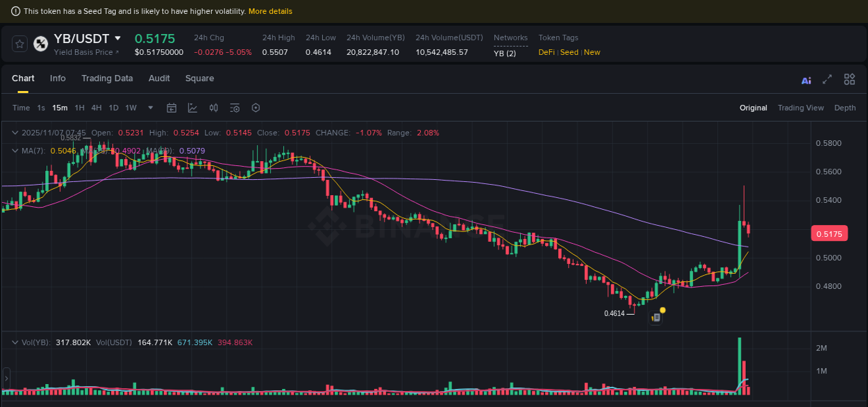868x407 pixels.
Task: Click the DeFi token tag link
Action: [546, 52]
